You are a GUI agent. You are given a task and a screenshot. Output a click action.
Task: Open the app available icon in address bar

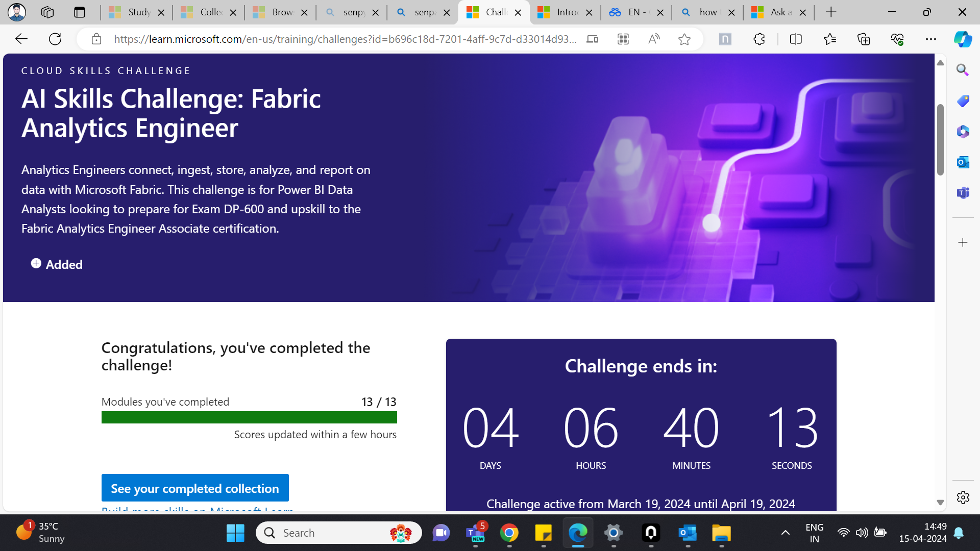coord(592,39)
